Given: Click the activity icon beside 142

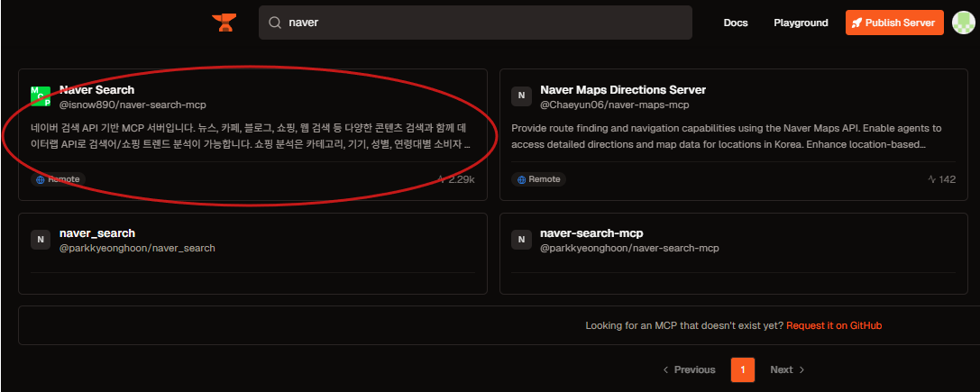Looking at the screenshot, I should click(x=932, y=179).
